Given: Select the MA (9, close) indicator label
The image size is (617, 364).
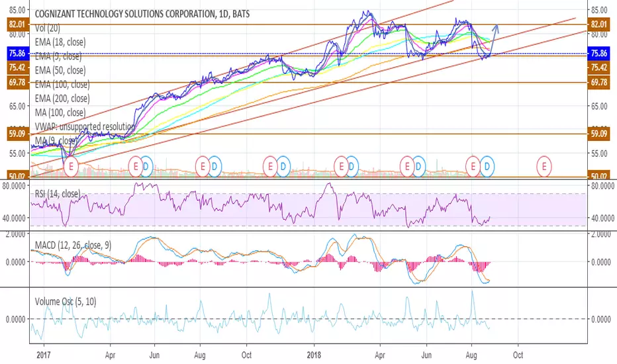Looking at the screenshot, I should (56, 140).
